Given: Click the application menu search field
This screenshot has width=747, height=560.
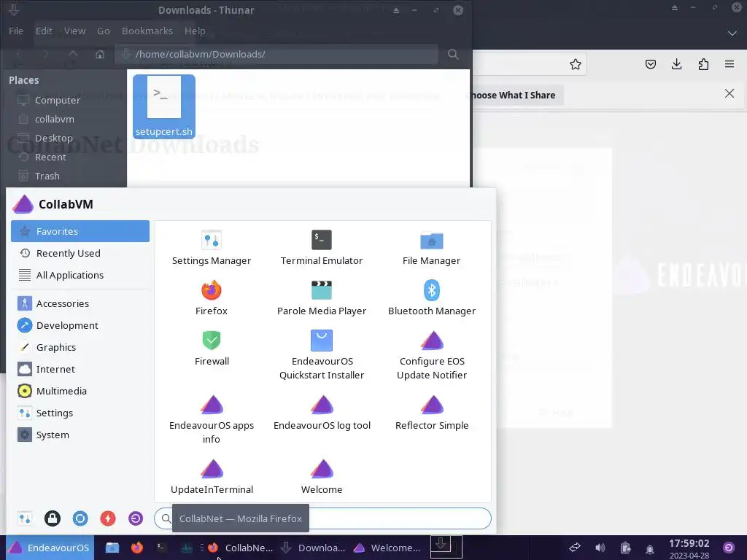Looking at the screenshot, I should coord(322,518).
